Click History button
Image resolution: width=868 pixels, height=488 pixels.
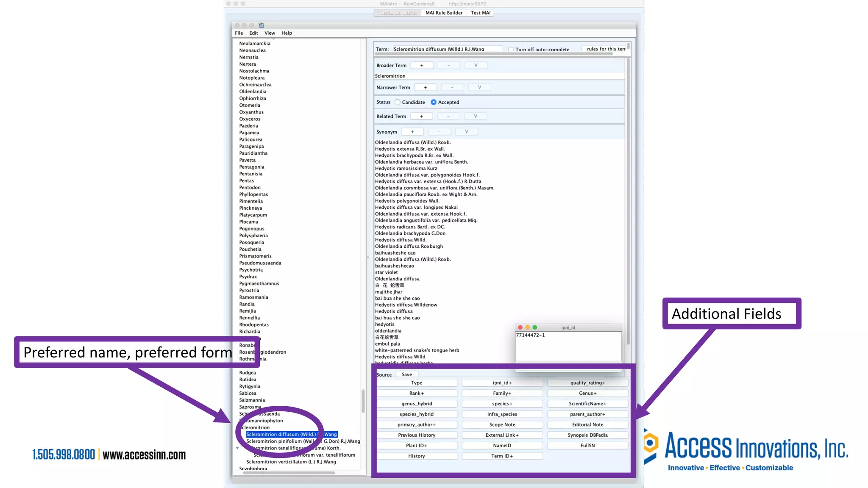(417, 456)
